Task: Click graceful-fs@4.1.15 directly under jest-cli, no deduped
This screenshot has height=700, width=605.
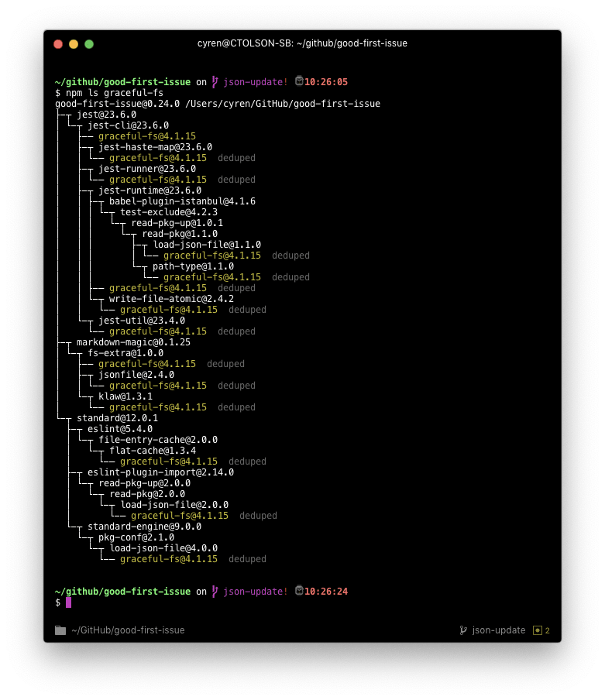Action: (147, 136)
